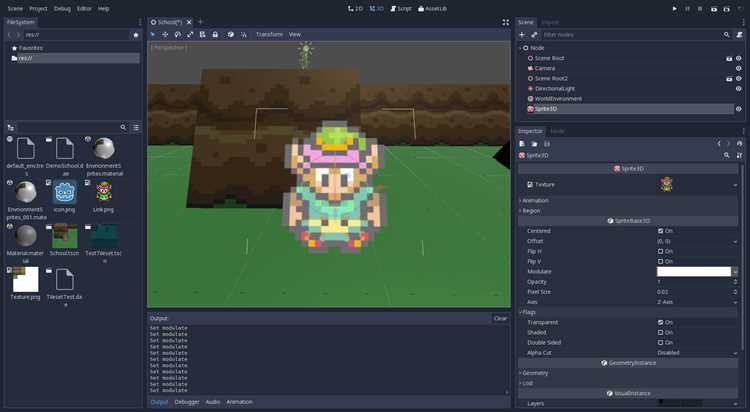Screen dimensions: 750x412
Task: Open the Project menu
Action: (38, 9)
